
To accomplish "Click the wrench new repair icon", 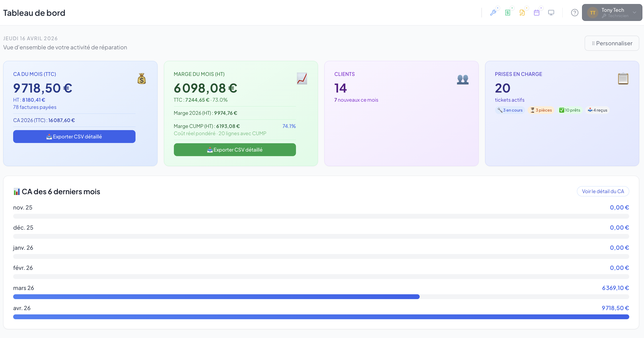I will click(493, 13).
